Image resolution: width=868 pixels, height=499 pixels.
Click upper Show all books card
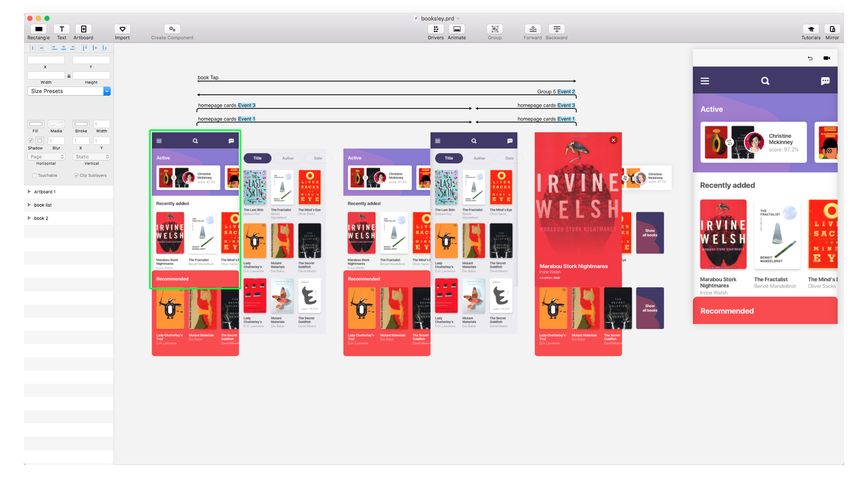coord(650,233)
